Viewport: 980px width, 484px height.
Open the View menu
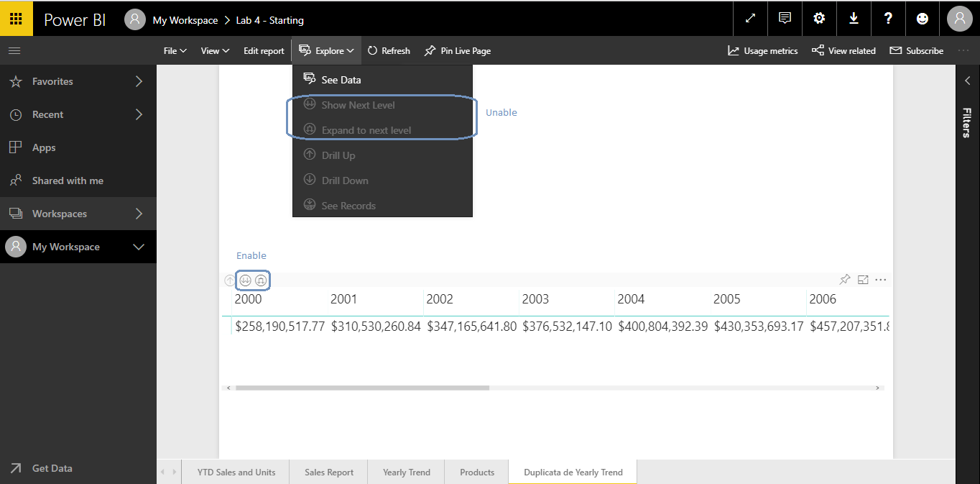215,51
